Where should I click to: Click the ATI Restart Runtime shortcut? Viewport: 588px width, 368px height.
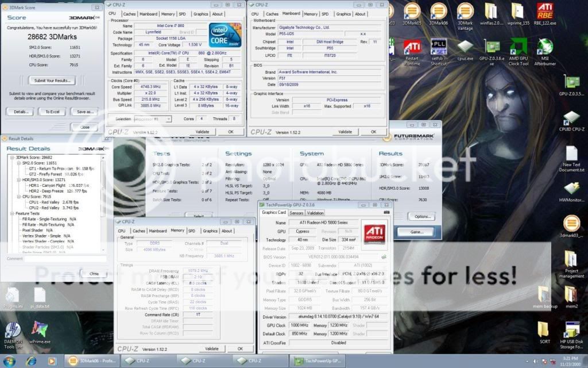click(x=412, y=52)
